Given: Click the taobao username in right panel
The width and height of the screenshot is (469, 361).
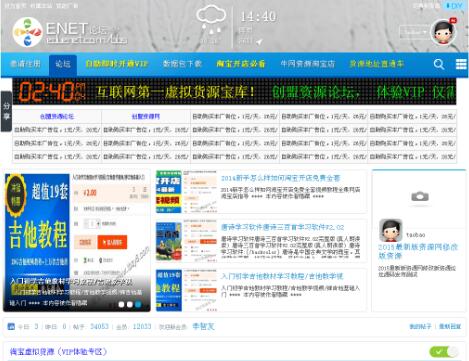Looking at the screenshot, I should point(416,235).
